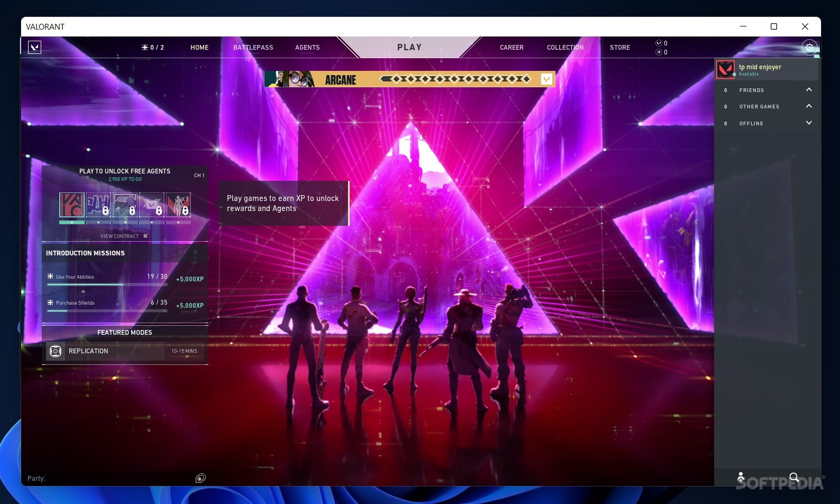Click the Valorant logo icon in top bar
The height and width of the screenshot is (504, 840).
tap(34, 47)
